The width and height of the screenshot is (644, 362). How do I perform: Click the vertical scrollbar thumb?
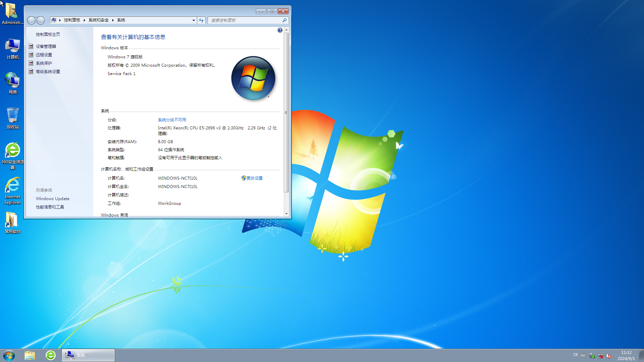point(286,113)
